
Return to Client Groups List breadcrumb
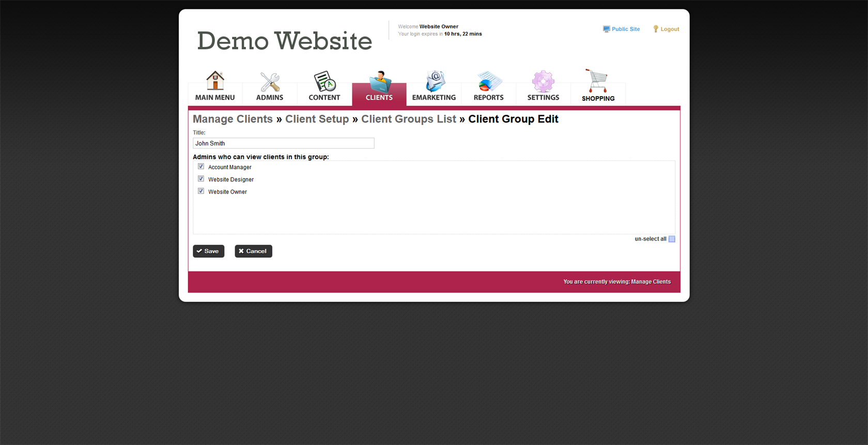408,119
